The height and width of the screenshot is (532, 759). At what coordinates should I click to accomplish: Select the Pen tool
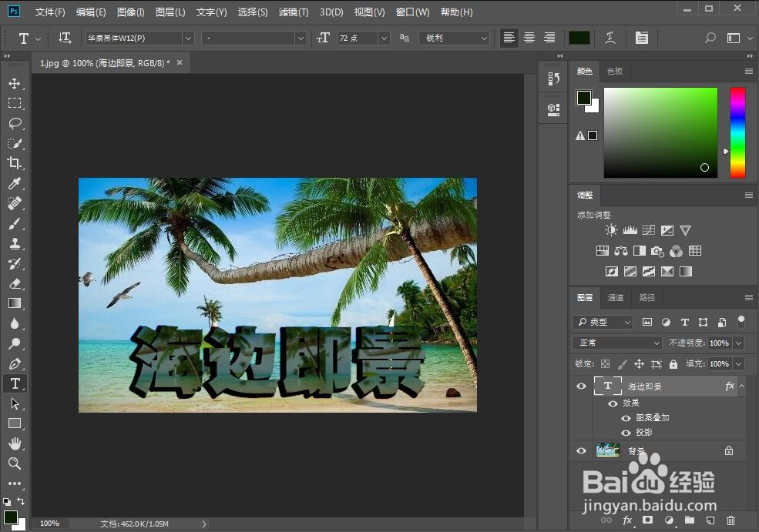pos(15,363)
